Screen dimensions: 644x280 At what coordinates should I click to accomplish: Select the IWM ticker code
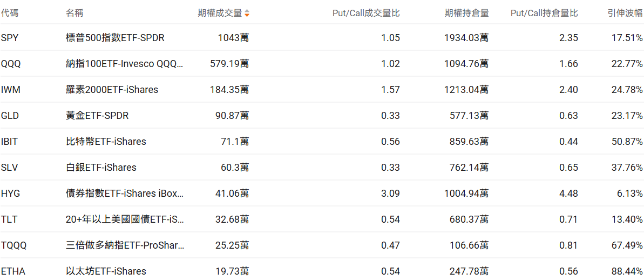(11, 90)
